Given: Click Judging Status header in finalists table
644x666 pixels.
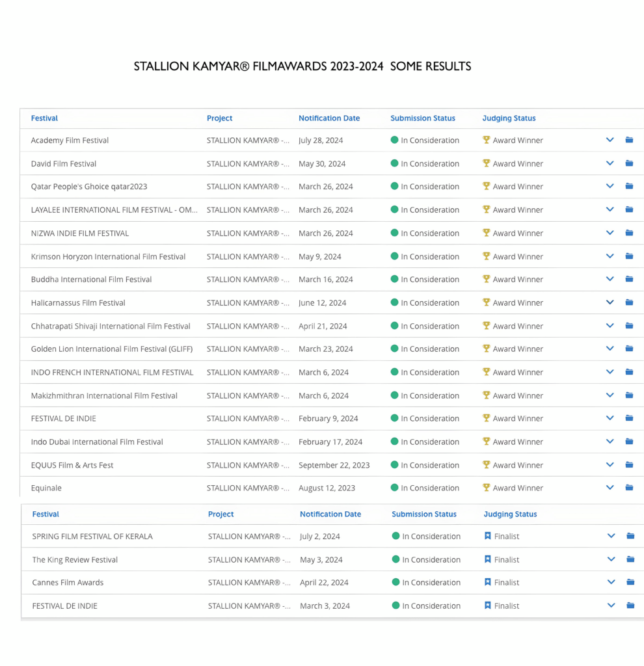Looking at the screenshot, I should 510,514.
